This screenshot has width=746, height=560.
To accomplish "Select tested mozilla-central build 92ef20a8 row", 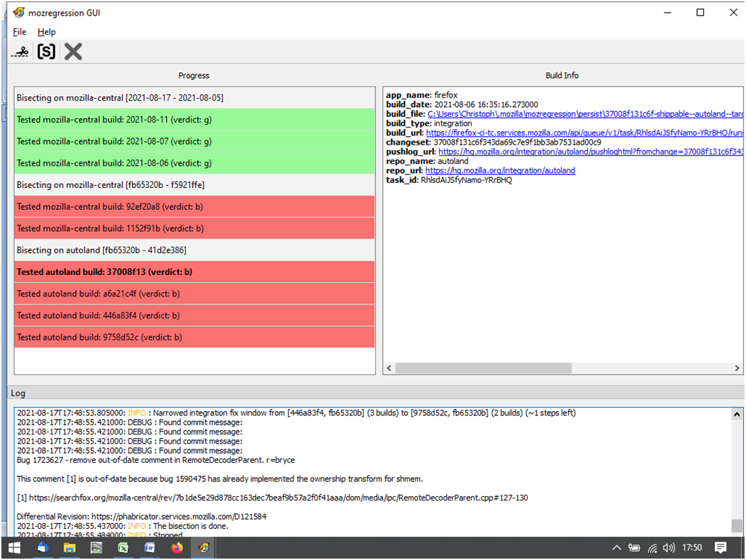I will [x=194, y=207].
